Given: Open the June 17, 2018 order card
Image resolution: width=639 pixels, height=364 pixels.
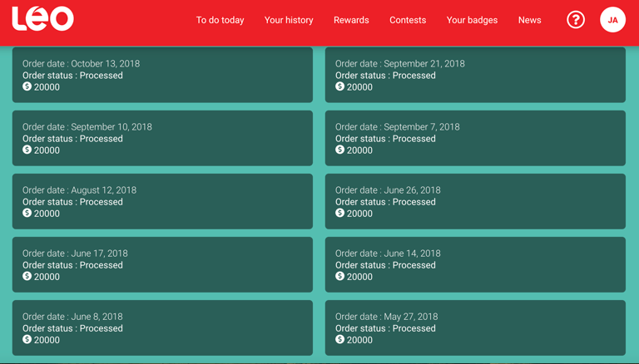Looking at the screenshot, I should point(162,264).
